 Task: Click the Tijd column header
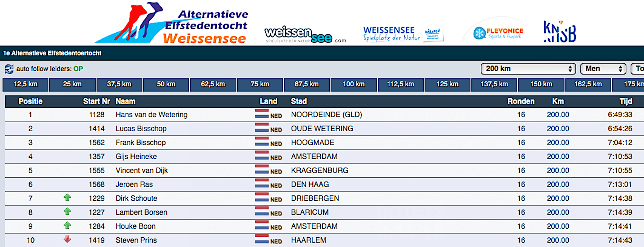click(x=625, y=102)
